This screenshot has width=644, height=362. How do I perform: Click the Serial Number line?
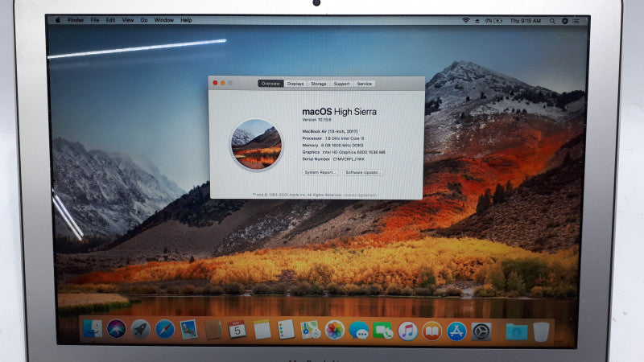(333, 158)
